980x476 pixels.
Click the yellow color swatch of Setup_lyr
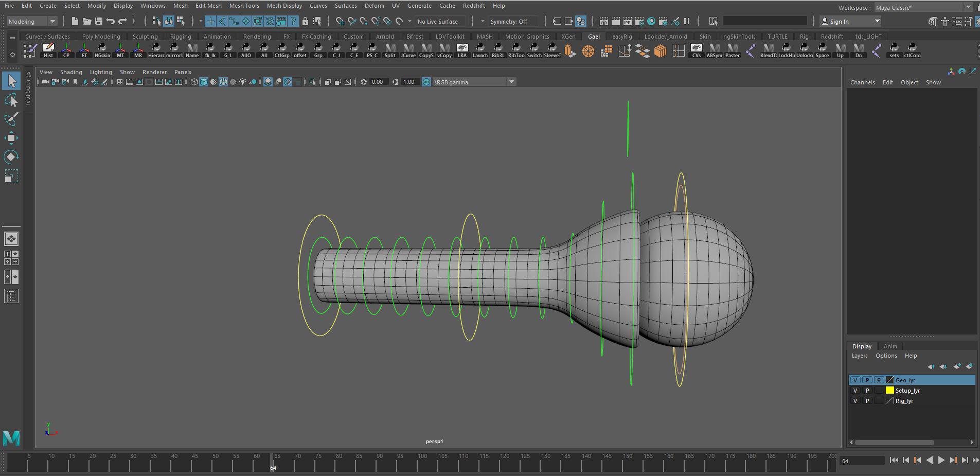pos(889,391)
